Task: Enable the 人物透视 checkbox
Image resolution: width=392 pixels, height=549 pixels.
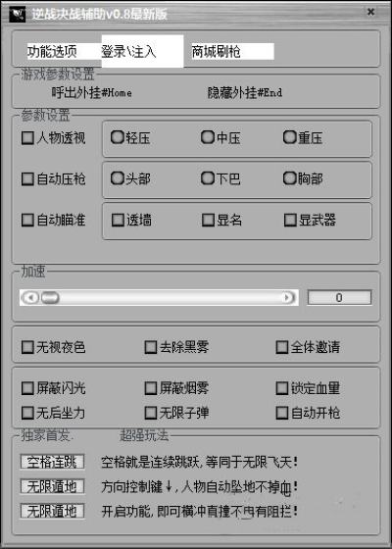Action: 27,138
